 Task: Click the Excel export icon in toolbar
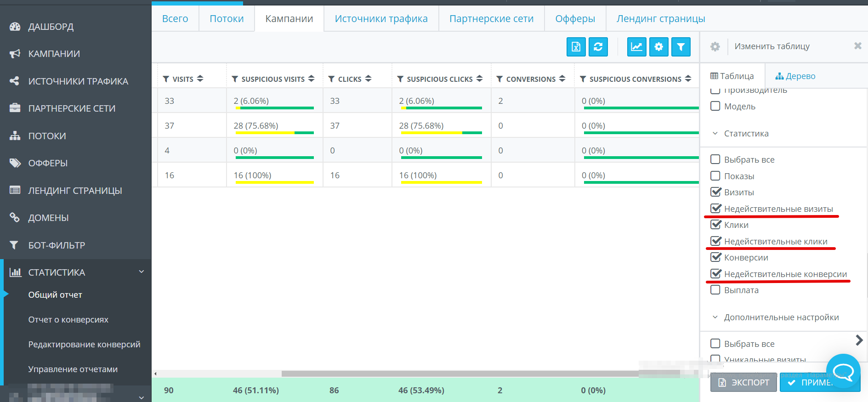pos(576,47)
